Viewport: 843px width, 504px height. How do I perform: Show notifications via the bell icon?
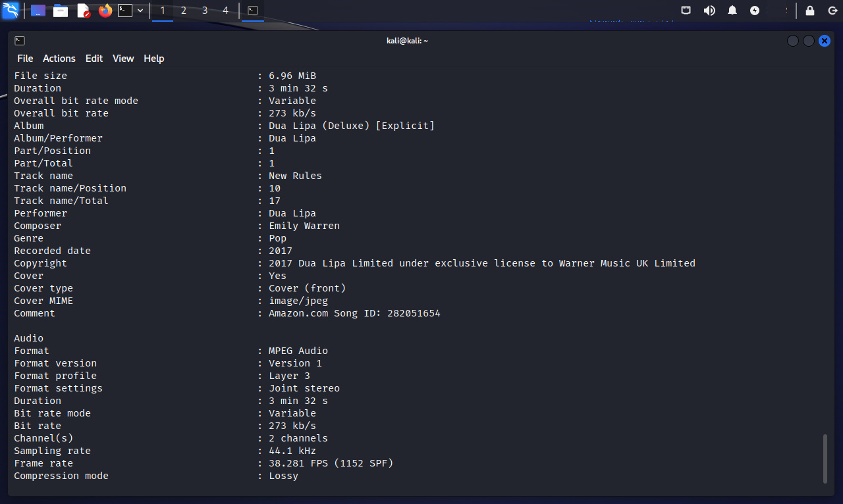pos(732,11)
